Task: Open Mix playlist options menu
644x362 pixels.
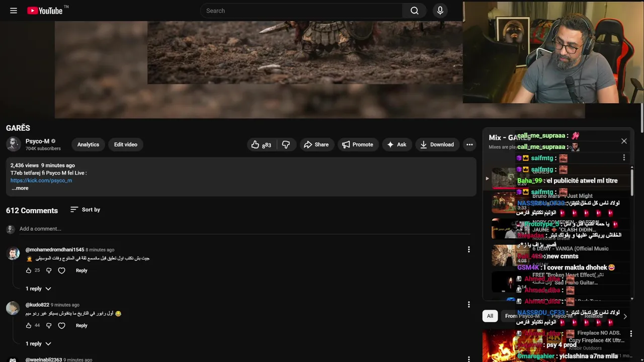Action: [x=624, y=158]
